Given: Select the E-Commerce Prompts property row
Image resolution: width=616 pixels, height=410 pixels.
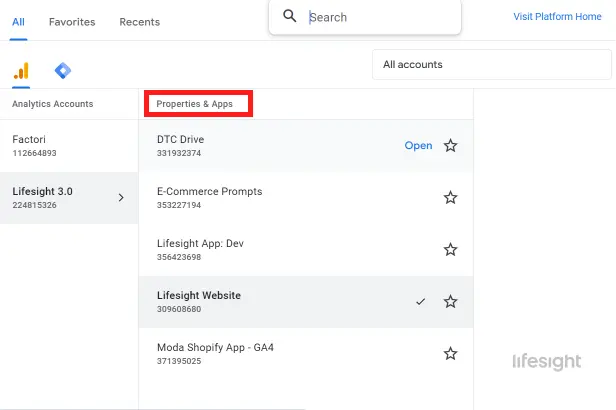Looking at the screenshot, I should click(x=306, y=198).
